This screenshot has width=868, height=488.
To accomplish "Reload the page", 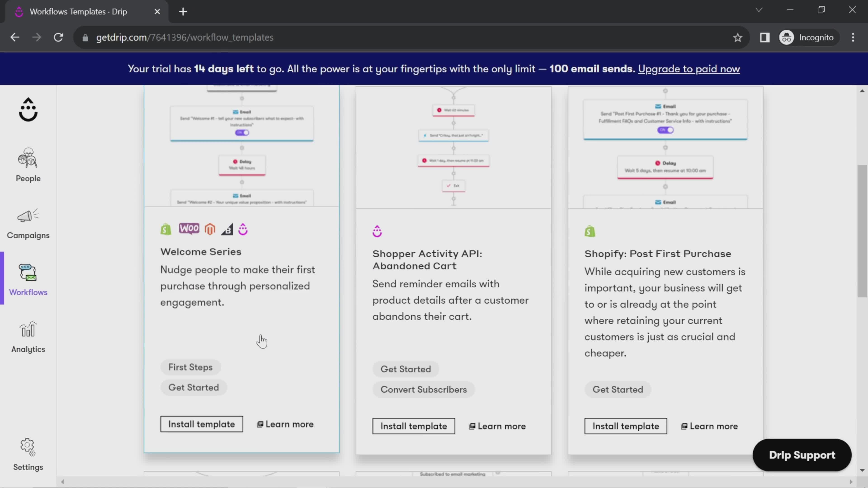I will click(x=59, y=37).
